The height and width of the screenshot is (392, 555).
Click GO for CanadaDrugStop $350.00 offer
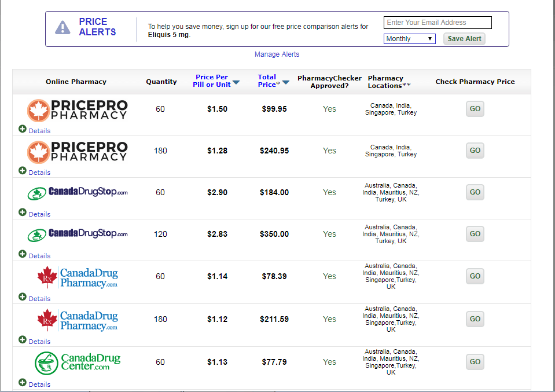[x=475, y=234]
